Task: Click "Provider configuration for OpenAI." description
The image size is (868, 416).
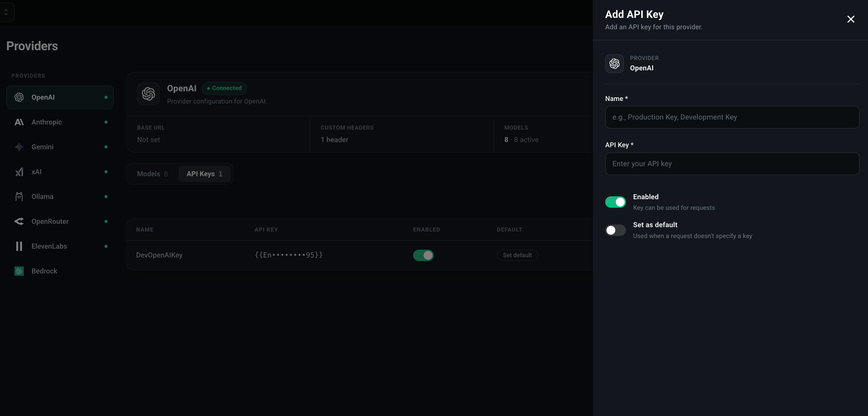Action: tap(217, 101)
